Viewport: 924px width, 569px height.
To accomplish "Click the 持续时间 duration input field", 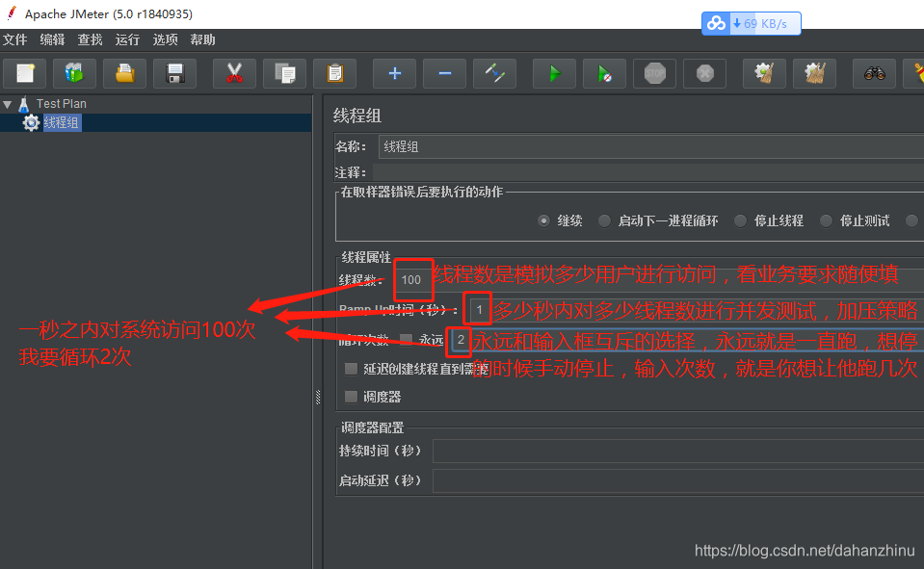I will (678, 452).
